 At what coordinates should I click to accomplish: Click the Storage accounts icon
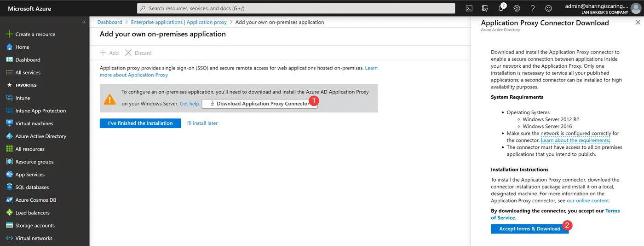click(9, 226)
